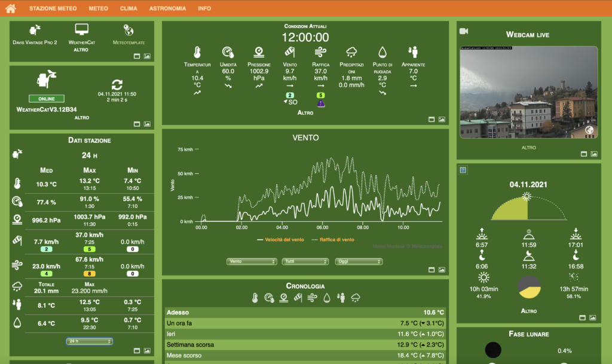Click ALTRO link under Condizioni Attuali

coord(305,112)
